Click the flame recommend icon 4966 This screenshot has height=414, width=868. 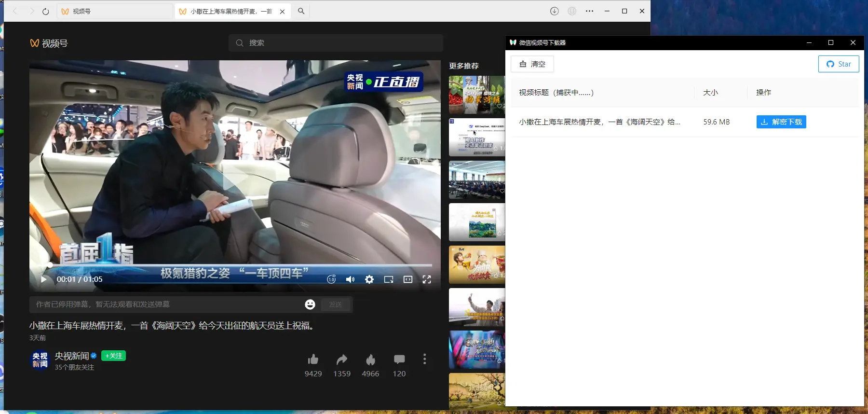[x=370, y=359]
